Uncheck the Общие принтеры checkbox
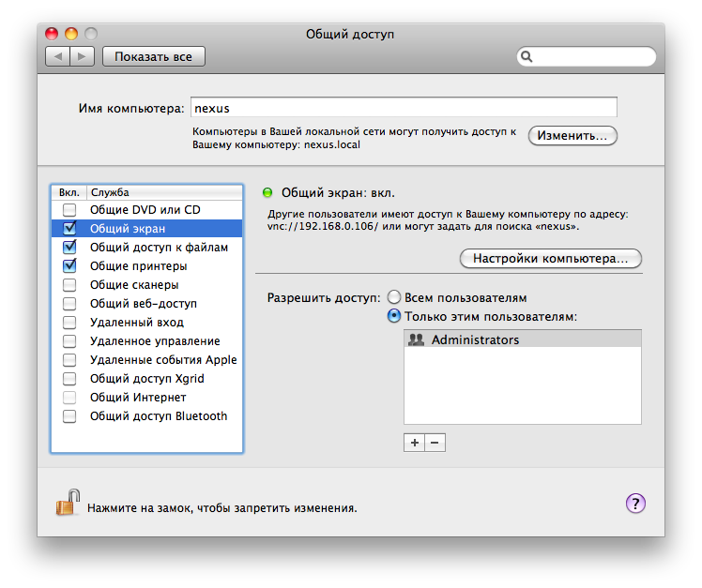Image resolution: width=702 pixels, height=588 pixels. click(x=69, y=265)
